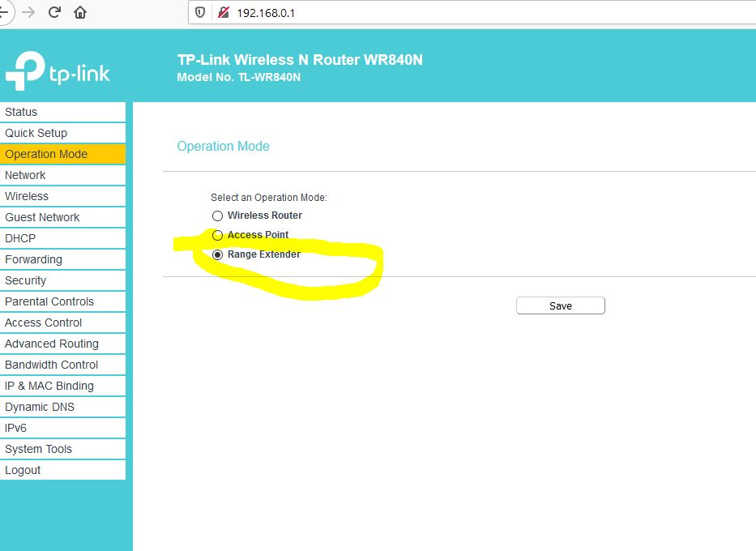Click the Access Point option label
The width and height of the screenshot is (756, 551).
[258, 235]
